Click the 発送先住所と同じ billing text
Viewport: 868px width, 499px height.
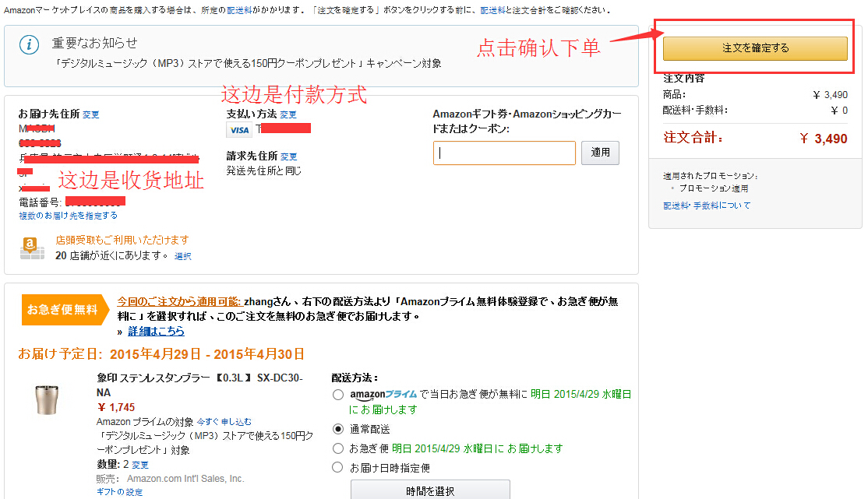(264, 171)
